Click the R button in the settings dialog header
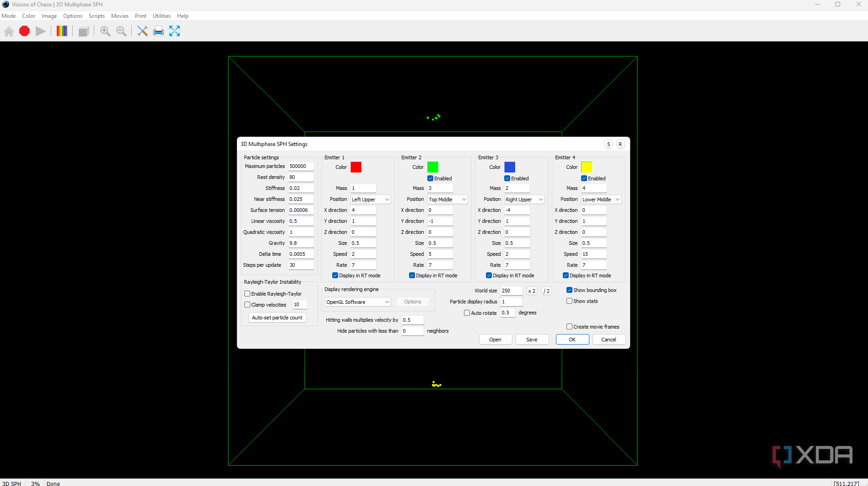The width and height of the screenshot is (868, 486). pyautogui.click(x=620, y=144)
